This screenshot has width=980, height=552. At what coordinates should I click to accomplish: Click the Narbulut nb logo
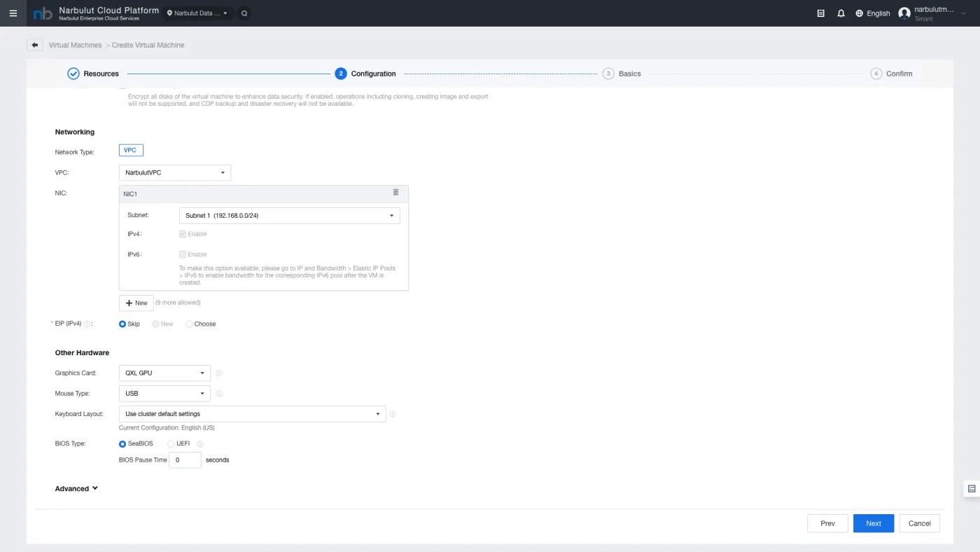[43, 13]
